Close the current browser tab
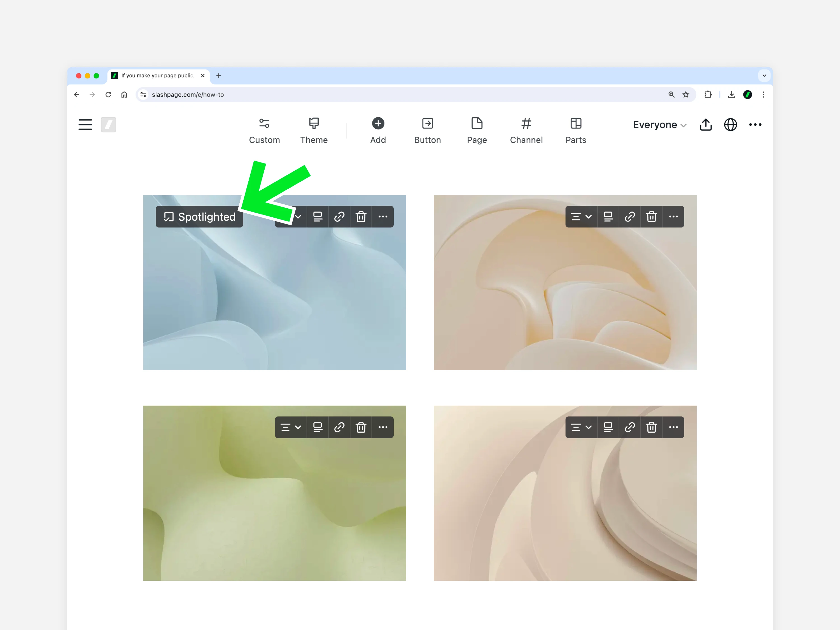840x630 pixels. click(203, 76)
